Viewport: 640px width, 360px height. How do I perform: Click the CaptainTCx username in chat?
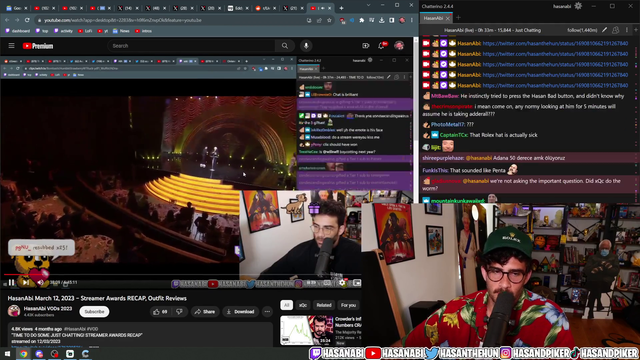[453, 135]
